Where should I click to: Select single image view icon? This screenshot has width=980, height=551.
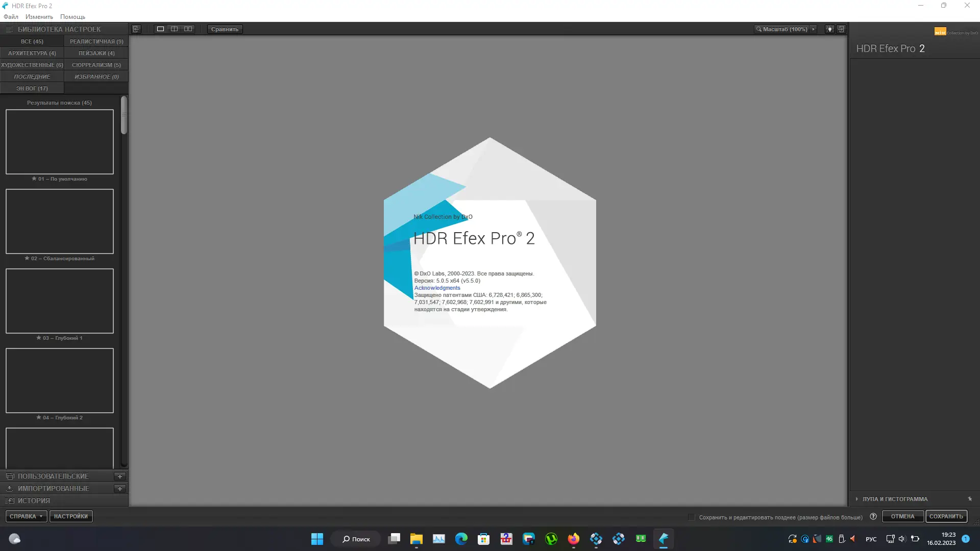[160, 29]
